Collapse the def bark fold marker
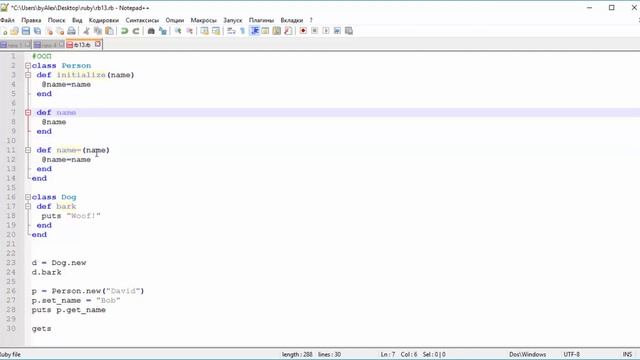This screenshot has width=640, height=360. [x=28, y=207]
